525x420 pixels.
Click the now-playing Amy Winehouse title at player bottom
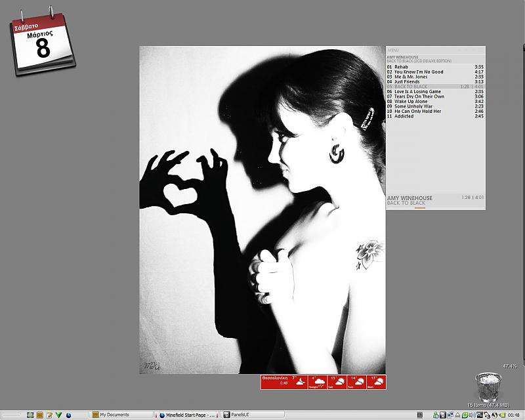pos(409,198)
